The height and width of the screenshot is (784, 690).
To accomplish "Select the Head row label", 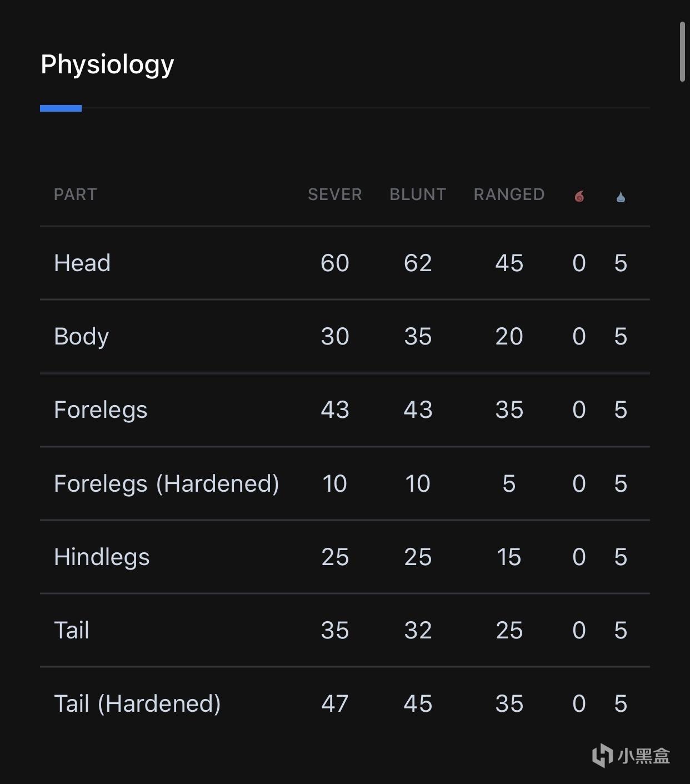I will 82,263.
